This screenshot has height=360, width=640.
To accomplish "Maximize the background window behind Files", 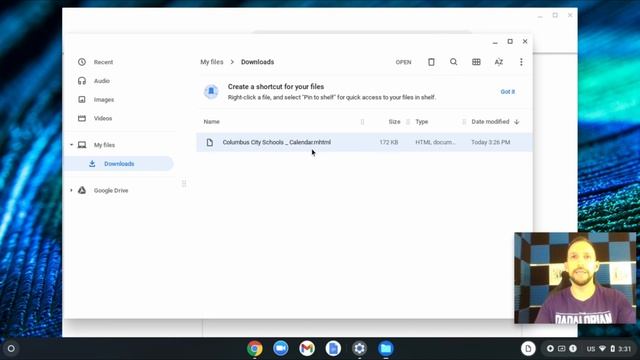I will (555, 16).
